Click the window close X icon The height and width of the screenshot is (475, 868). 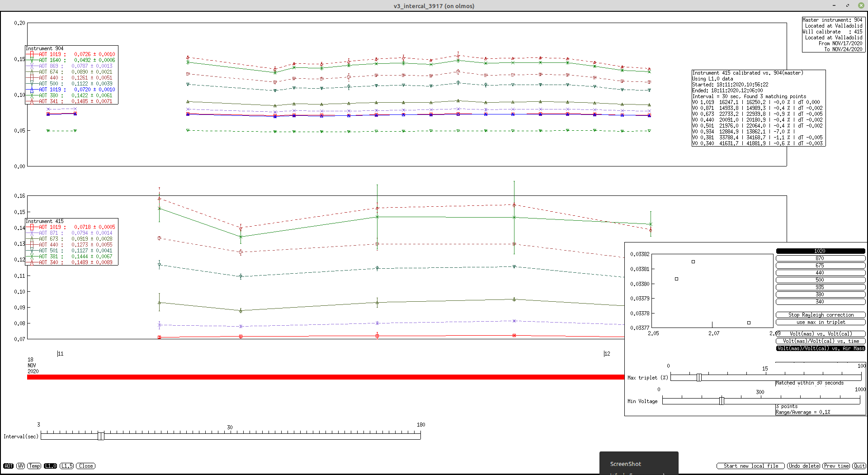pyautogui.click(x=861, y=5)
